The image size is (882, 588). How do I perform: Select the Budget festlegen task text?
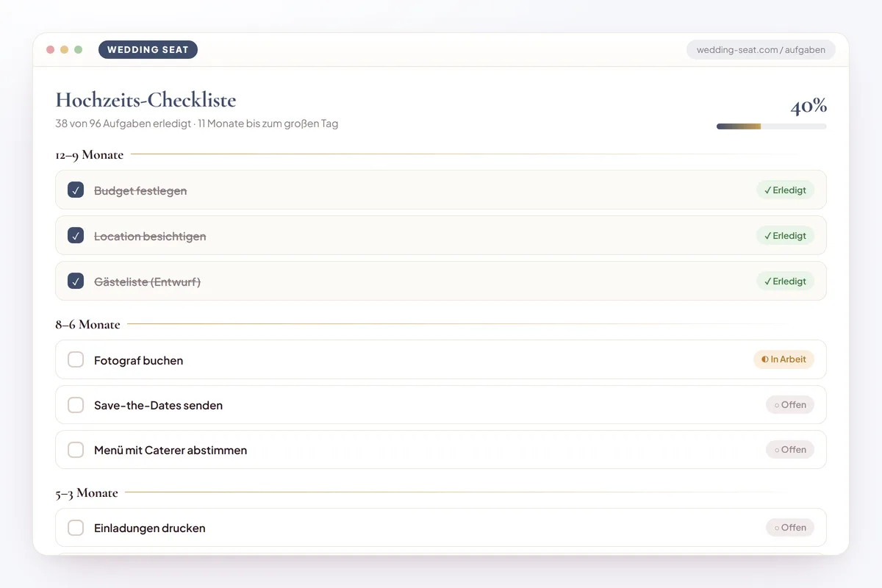[x=140, y=191]
